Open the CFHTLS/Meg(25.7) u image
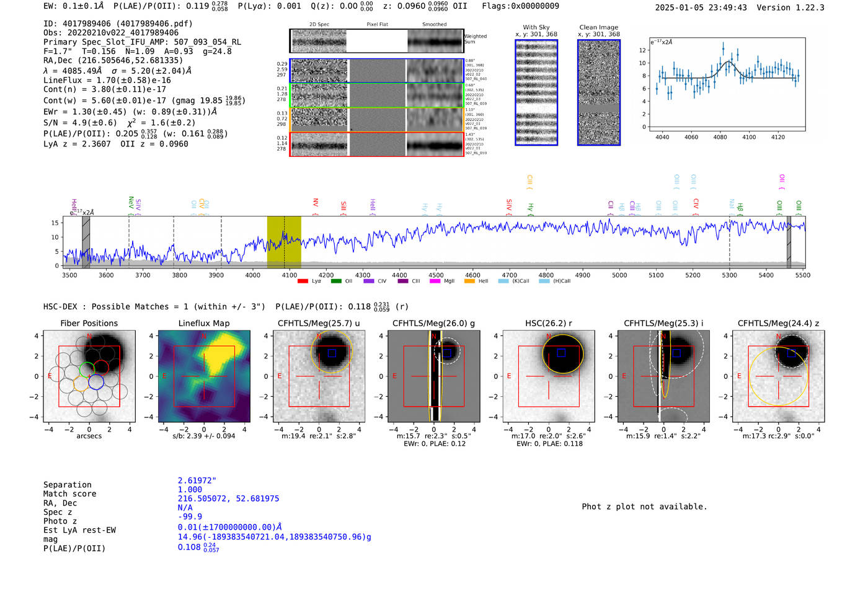Image resolution: width=868 pixels, height=591 pixels. (319, 376)
